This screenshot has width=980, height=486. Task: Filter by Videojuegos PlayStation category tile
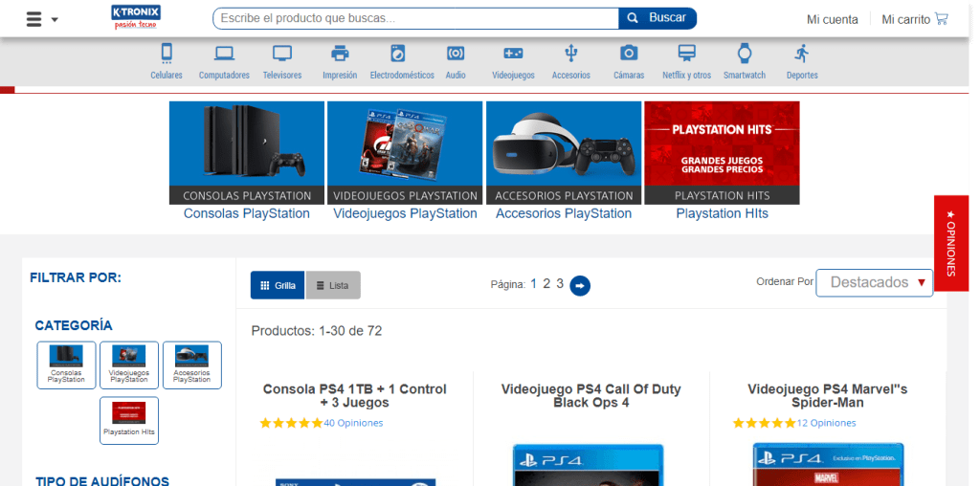click(x=129, y=364)
